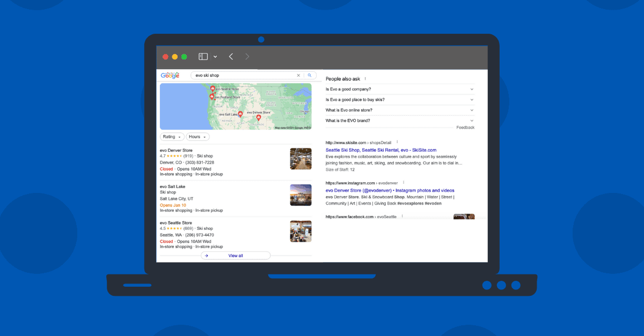
Task: Click the browser forward arrow
Action: pyautogui.click(x=247, y=56)
